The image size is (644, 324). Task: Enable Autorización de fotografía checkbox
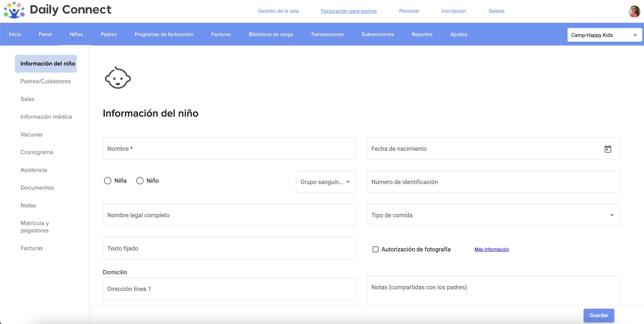pyautogui.click(x=375, y=249)
